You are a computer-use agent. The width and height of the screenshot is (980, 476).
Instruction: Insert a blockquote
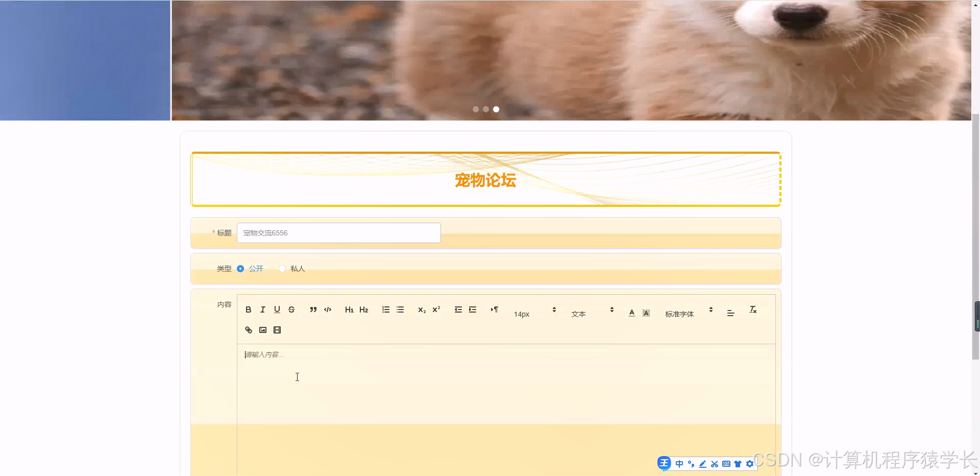313,310
